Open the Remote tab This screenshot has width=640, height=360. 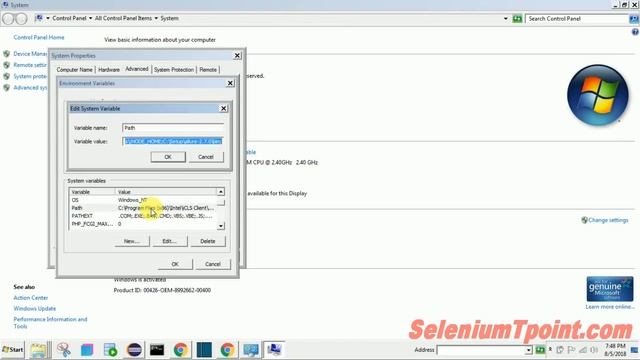208,70
